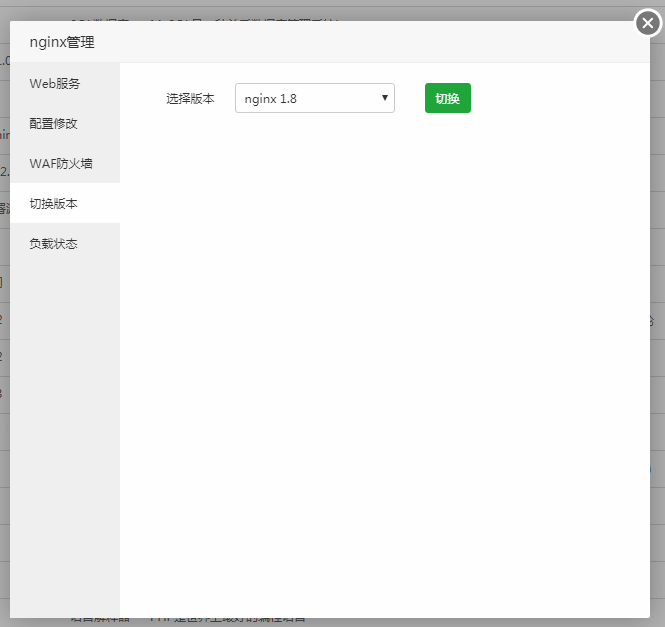Open the nginx version dropdown
Image resolution: width=665 pixels, height=627 pixels.
click(x=314, y=98)
